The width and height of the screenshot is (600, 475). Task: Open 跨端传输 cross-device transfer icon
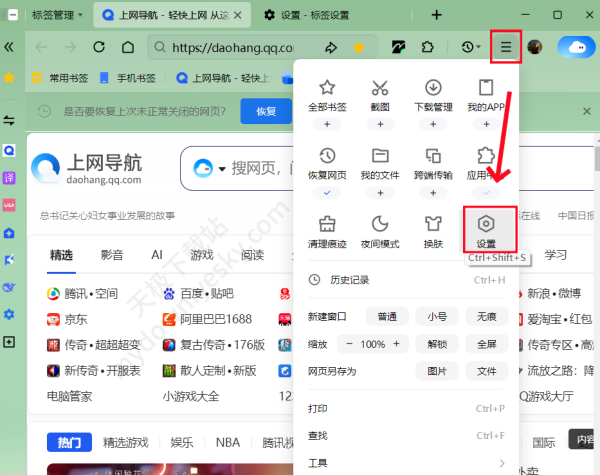[433, 156]
